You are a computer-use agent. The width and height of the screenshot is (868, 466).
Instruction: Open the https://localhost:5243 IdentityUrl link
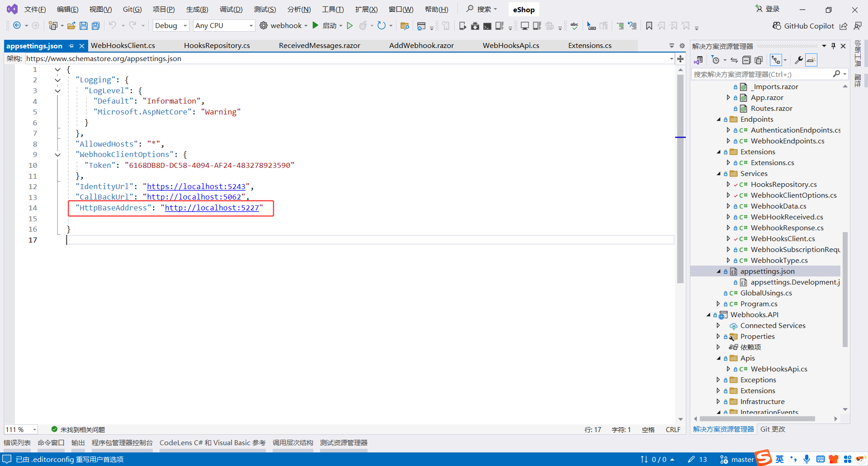(x=196, y=186)
